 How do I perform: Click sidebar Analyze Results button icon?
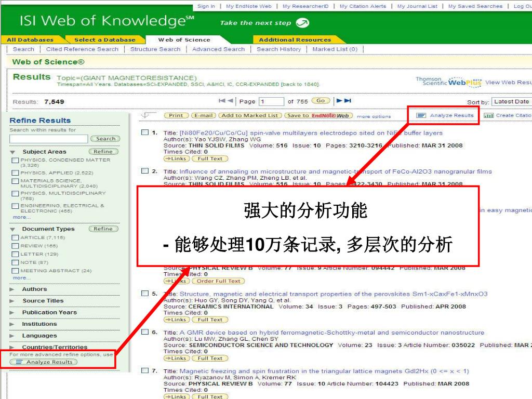click(19, 362)
